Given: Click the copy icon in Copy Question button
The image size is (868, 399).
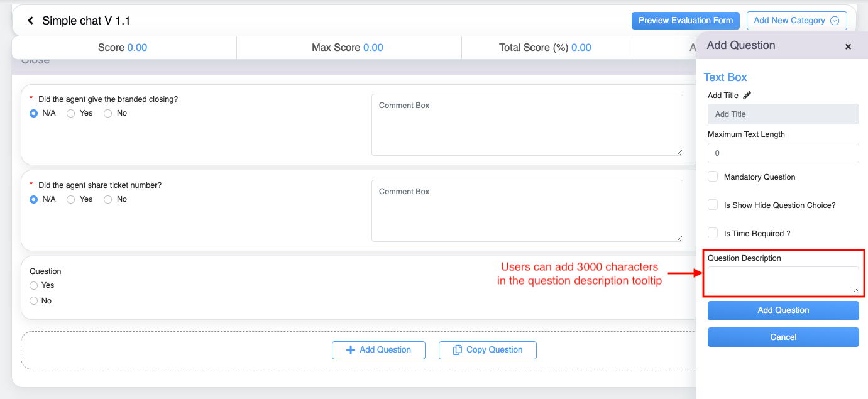Looking at the screenshot, I should [458, 350].
